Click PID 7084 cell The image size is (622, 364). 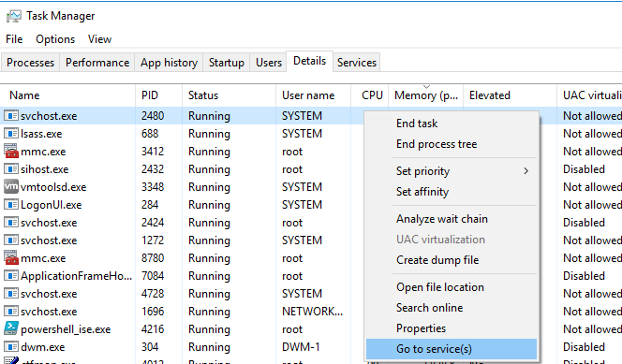point(153,276)
